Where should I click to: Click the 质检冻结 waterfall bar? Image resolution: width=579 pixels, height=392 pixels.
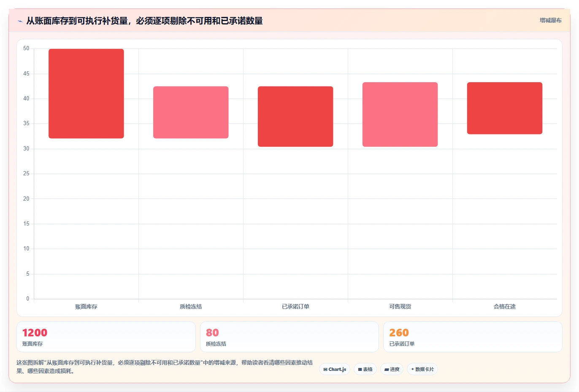[191, 113]
